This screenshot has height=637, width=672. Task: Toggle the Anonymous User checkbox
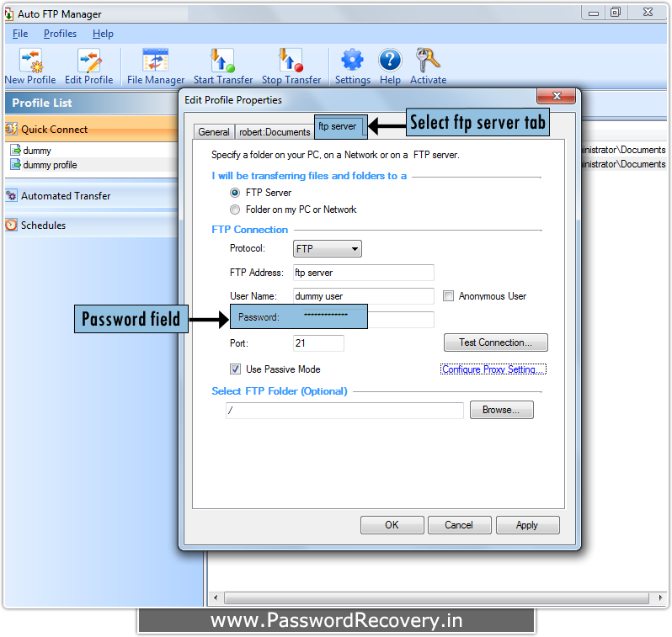click(448, 296)
